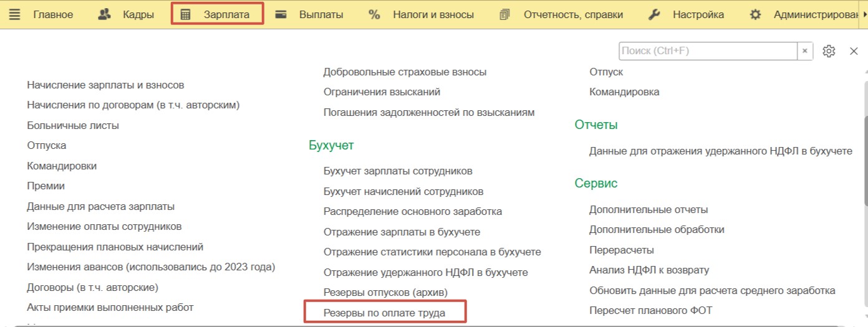
Task: Click the calculator icon for Зарплата
Action: point(185,14)
